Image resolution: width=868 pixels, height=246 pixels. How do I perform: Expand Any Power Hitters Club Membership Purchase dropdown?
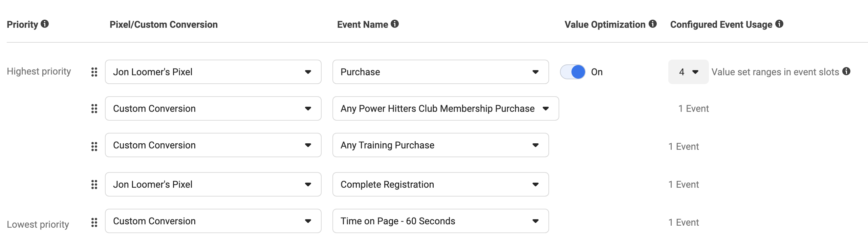[x=446, y=108]
